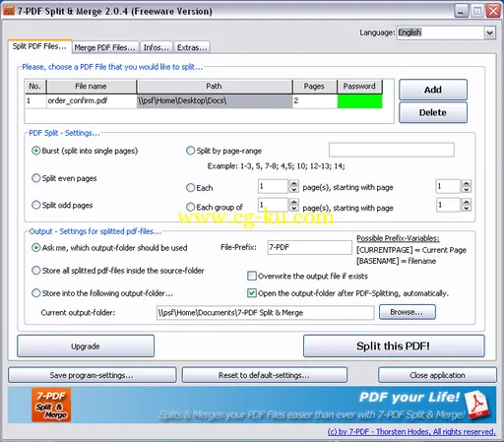
Task: Decrease Each row starting page spinner
Action: point(467,190)
